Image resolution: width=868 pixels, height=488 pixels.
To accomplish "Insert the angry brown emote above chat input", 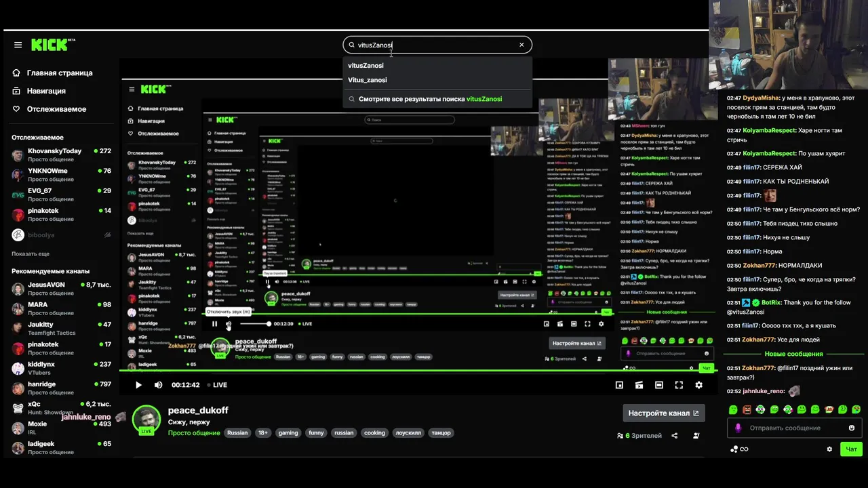I will click(747, 409).
